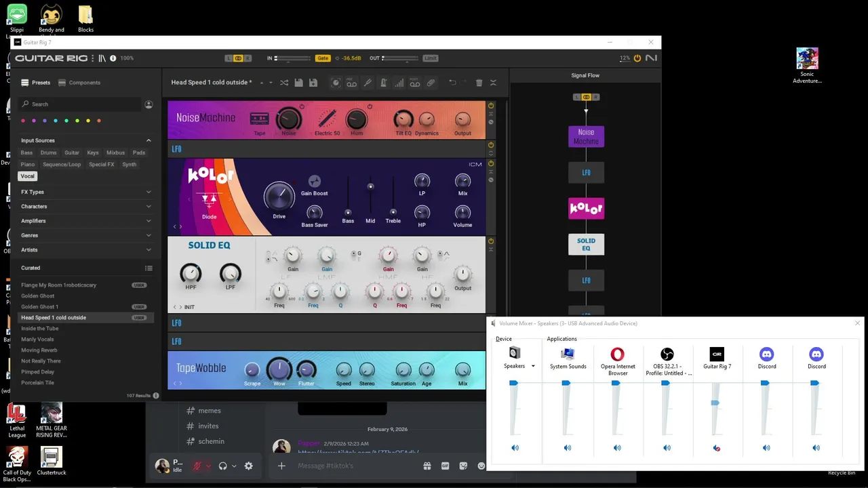This screenshot has height=488, width=868.
Task: Collapse all rack components with the chevrons icon
Action: click(493, 83)
